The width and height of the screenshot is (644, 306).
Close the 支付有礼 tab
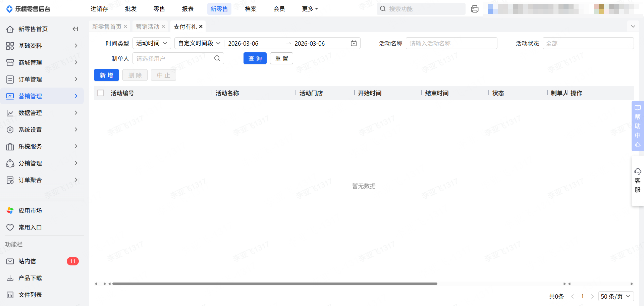201,27
